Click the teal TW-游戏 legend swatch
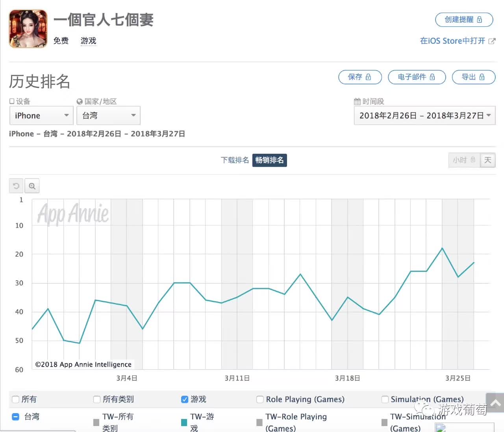Image resolution: width=504 pixels, height=432 pixels. 184,423
